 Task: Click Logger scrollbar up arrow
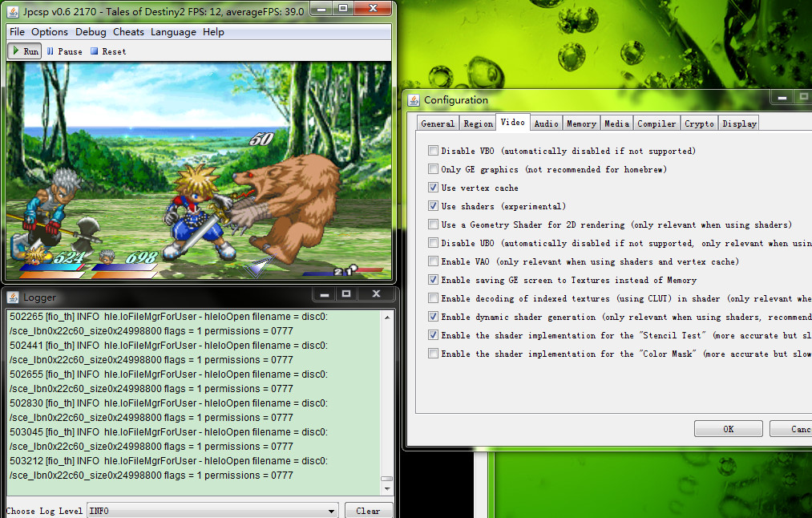[x=387, y=317]
